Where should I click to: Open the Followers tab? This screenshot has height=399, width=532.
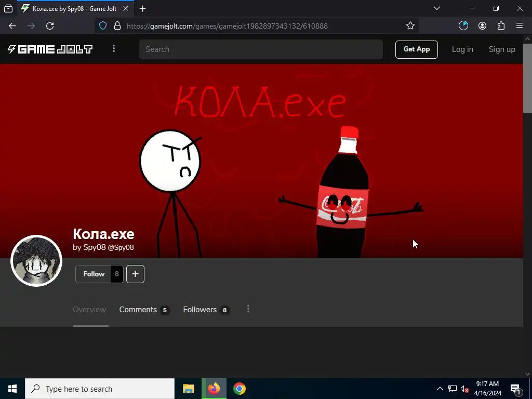[206, 310]
